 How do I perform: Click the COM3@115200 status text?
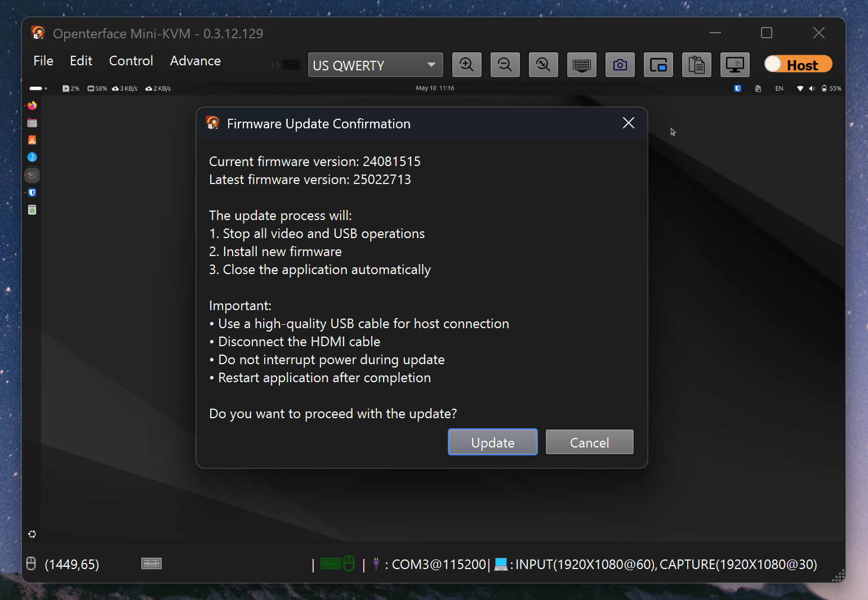[439, 564]
